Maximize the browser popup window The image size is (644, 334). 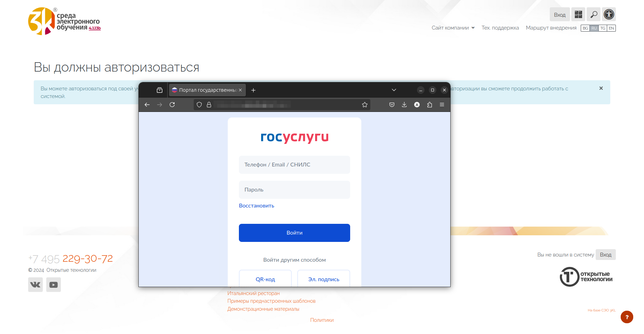click(433, 90)
